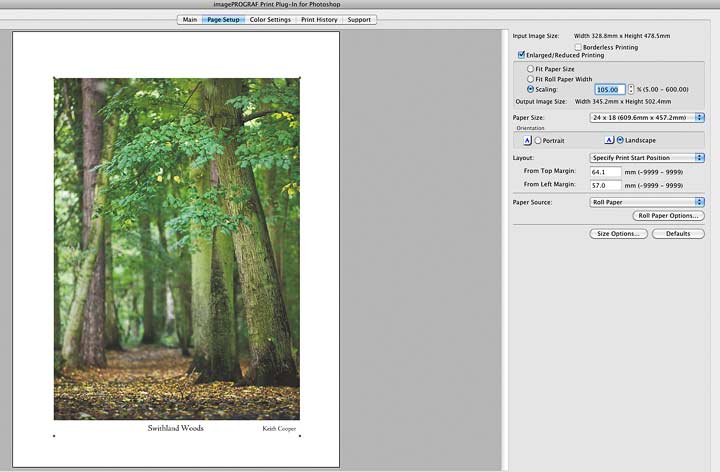Image resolution: width=720 pixels, height=472 pixels.
Task: Choose Fit Roll Paper Width option
Action: point(530,79)
